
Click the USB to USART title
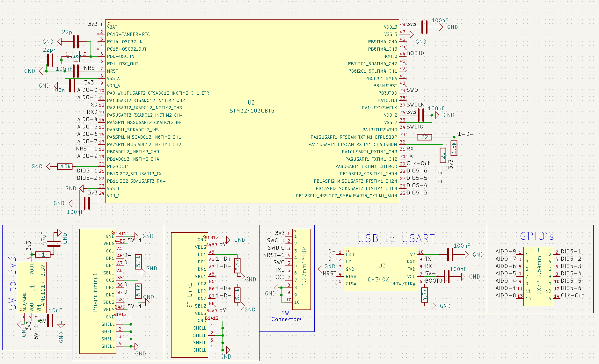pos(396,238)
